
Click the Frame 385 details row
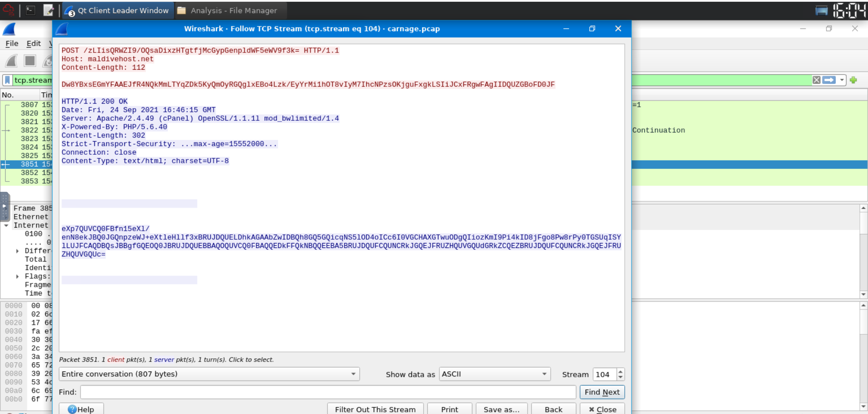33,208
